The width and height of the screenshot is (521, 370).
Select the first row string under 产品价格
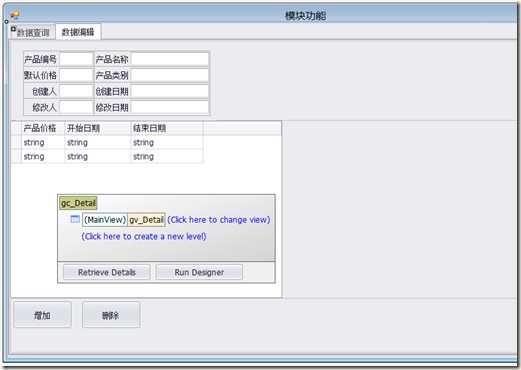34,143
